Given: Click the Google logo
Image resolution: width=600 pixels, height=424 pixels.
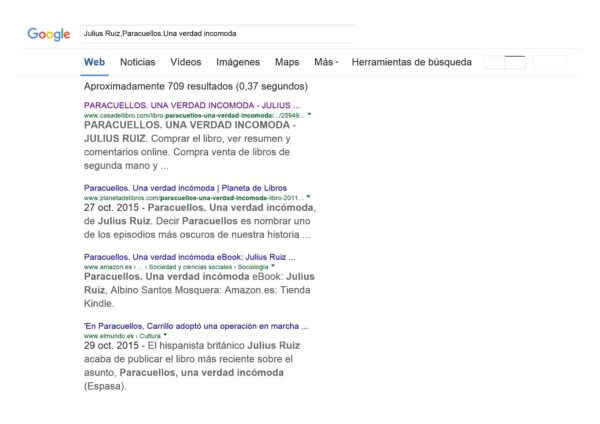Looking at the screenshot, I should pos(49,34).
